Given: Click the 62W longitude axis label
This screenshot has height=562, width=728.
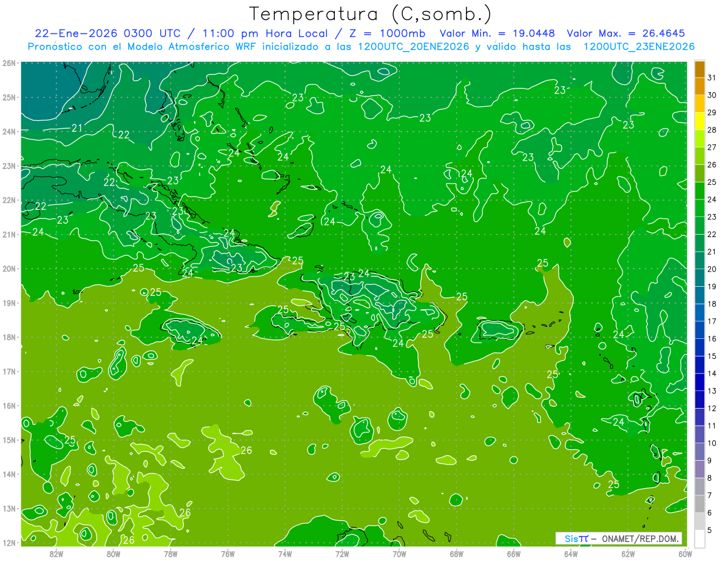Looking at the screenshot, I should click(x=627, y=553).
